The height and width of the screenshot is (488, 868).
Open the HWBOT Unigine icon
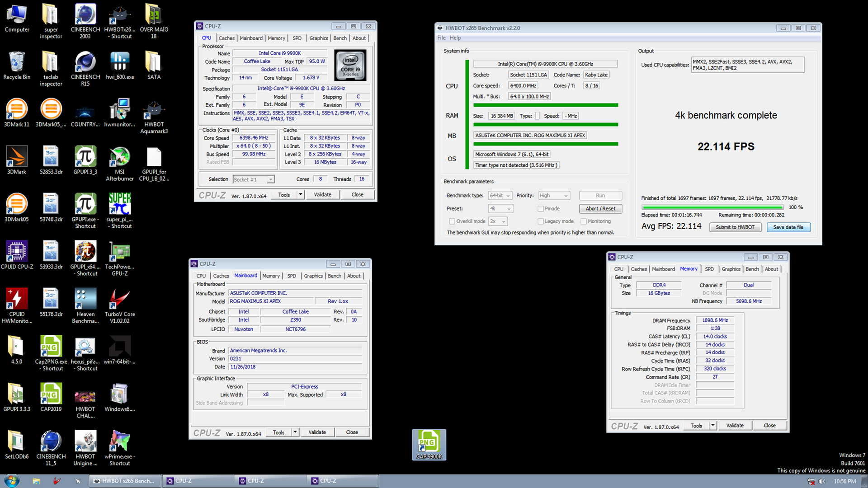click(85, 448)
